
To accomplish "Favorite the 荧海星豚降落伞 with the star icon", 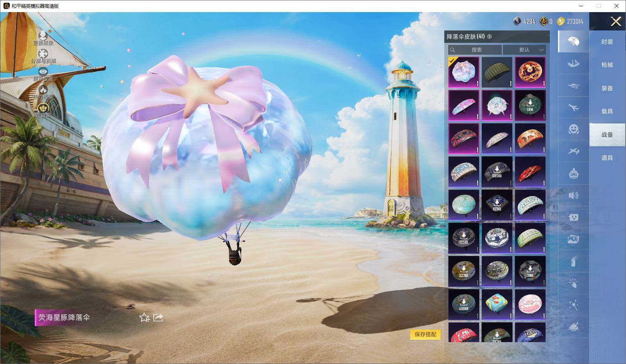I will [145, 318].
